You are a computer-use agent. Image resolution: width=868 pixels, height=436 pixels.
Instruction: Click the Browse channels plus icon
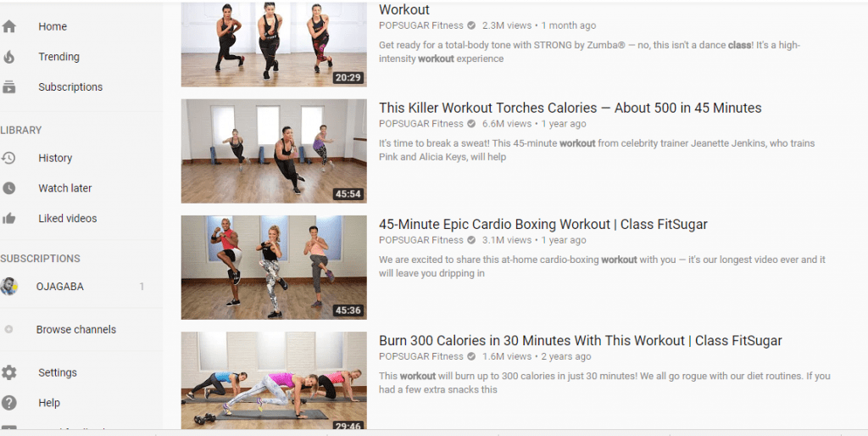tap(8, 330)
